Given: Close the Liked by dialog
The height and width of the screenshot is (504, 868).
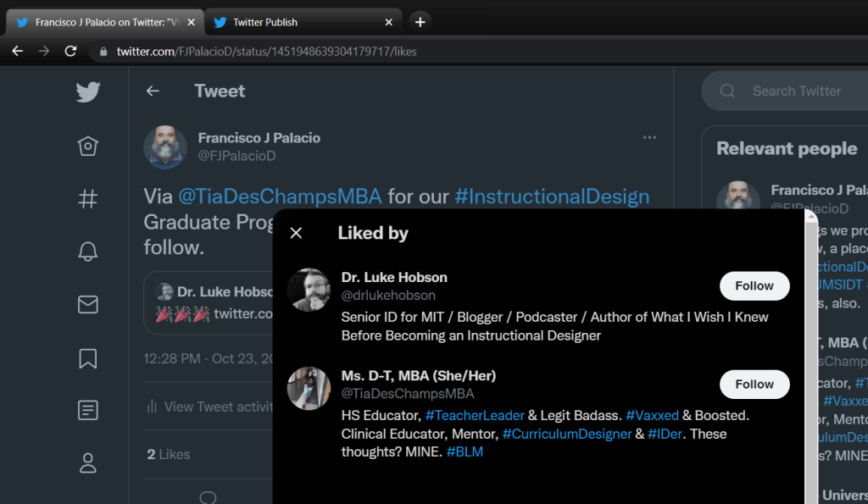Looking at the screenshot, I should point(296,233).
